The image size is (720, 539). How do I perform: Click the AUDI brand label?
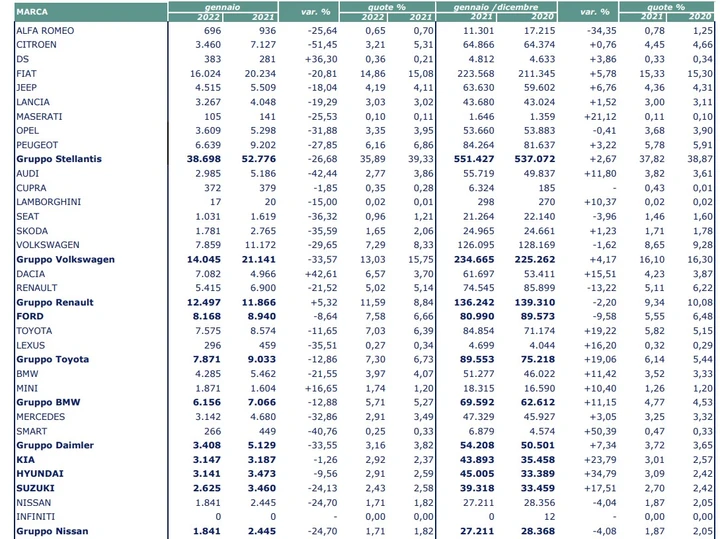click(x=28, y=174)
